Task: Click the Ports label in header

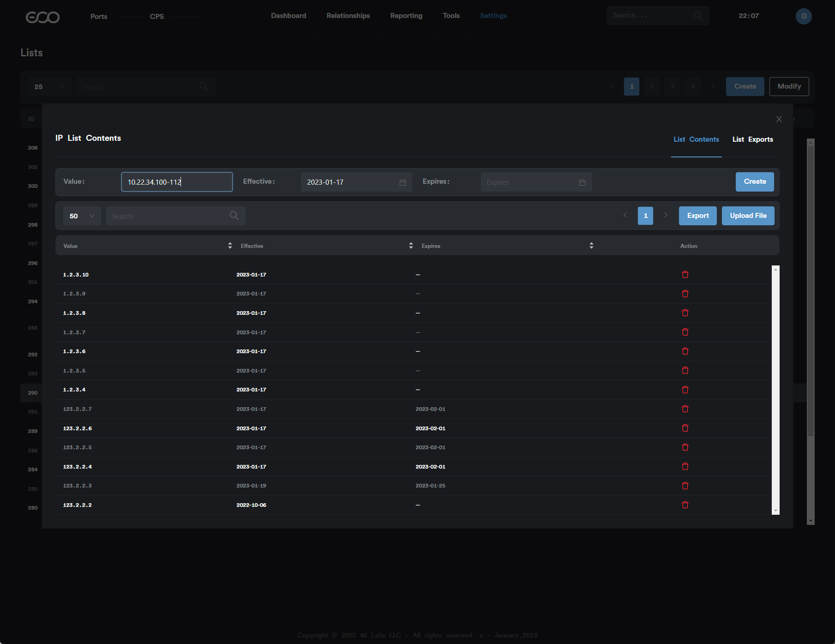Action: [99, 17]
